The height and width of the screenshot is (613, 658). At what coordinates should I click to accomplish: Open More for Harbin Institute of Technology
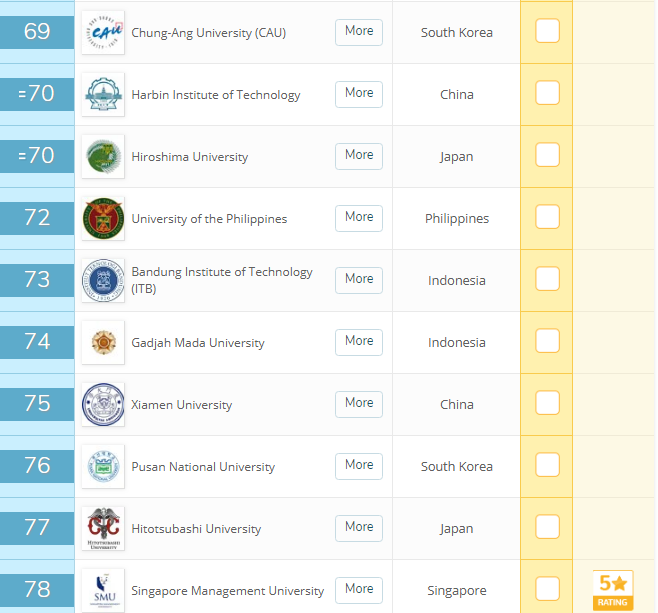pos(359,94)
